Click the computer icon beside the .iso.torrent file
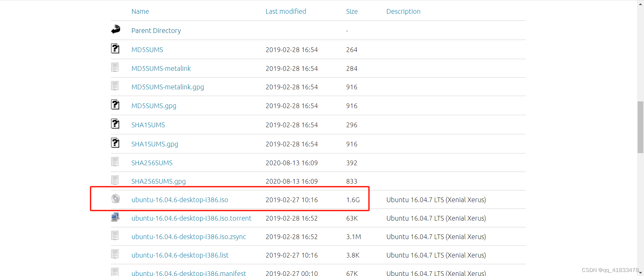644x276 pixels. point(115,217)
